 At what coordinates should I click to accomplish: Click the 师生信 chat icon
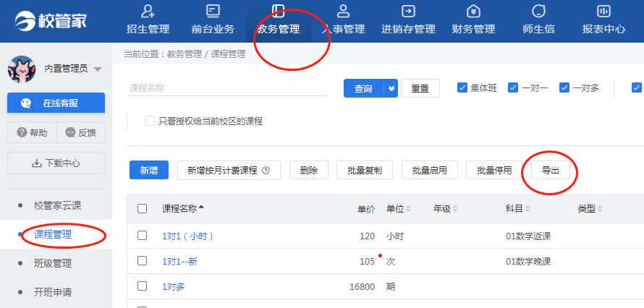click(x=538, y=11)
